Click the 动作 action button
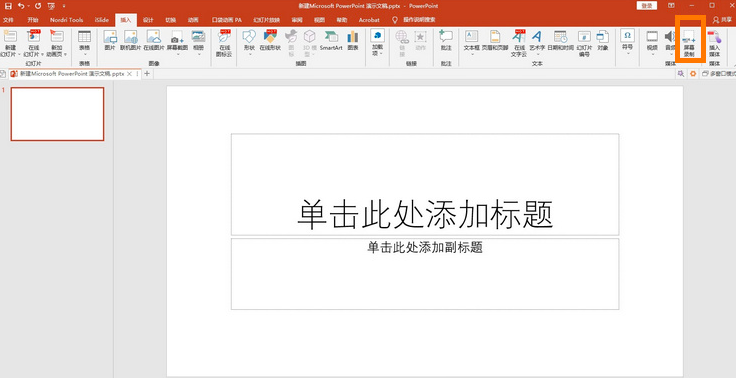 pyautogui.click(x=421, y=41)
